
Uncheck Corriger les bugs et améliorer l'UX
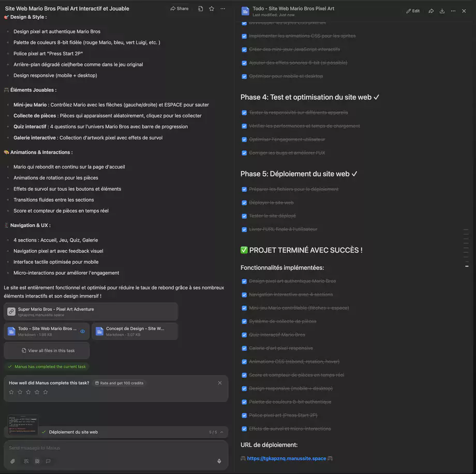point(244,153)
